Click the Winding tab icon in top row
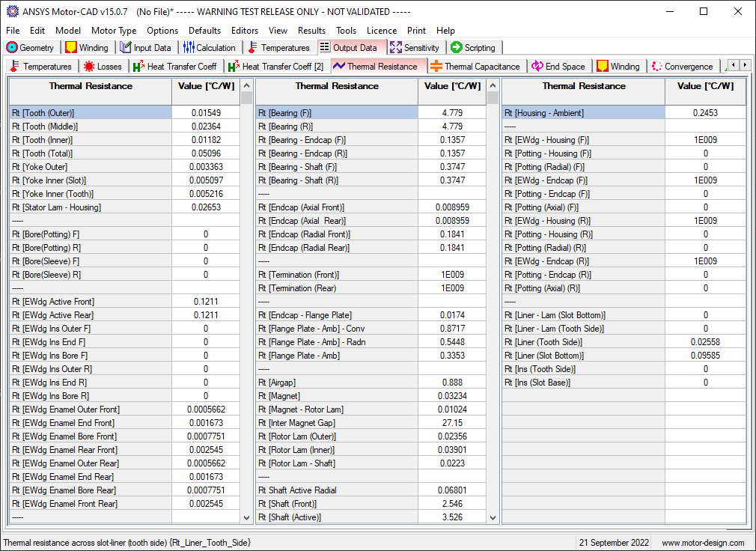 (71, 48)
